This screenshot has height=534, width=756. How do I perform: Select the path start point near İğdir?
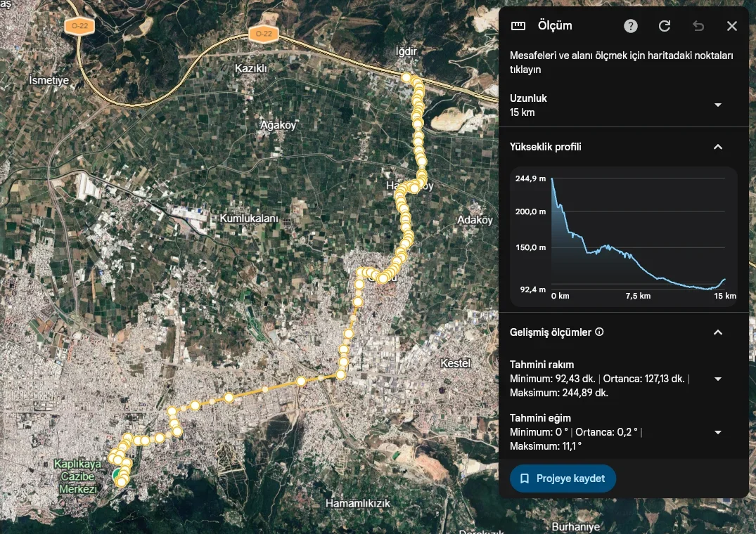(x=406, y=77)
